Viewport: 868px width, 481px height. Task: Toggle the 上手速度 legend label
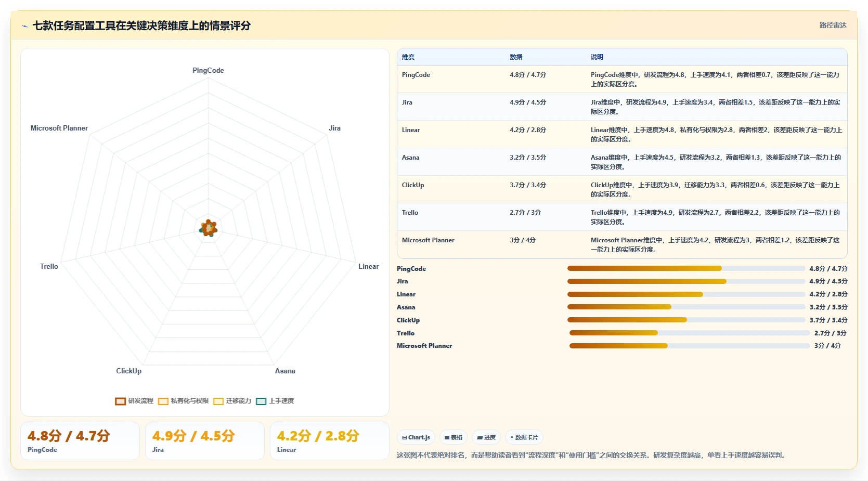[x=281, y=401]
